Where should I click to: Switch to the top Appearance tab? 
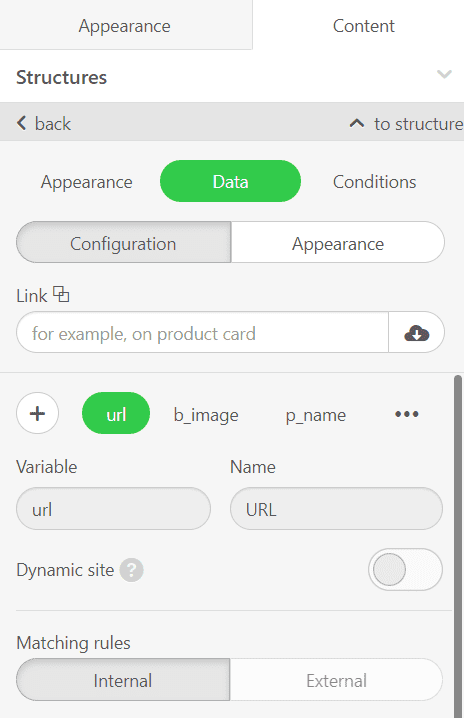[125, 26]
